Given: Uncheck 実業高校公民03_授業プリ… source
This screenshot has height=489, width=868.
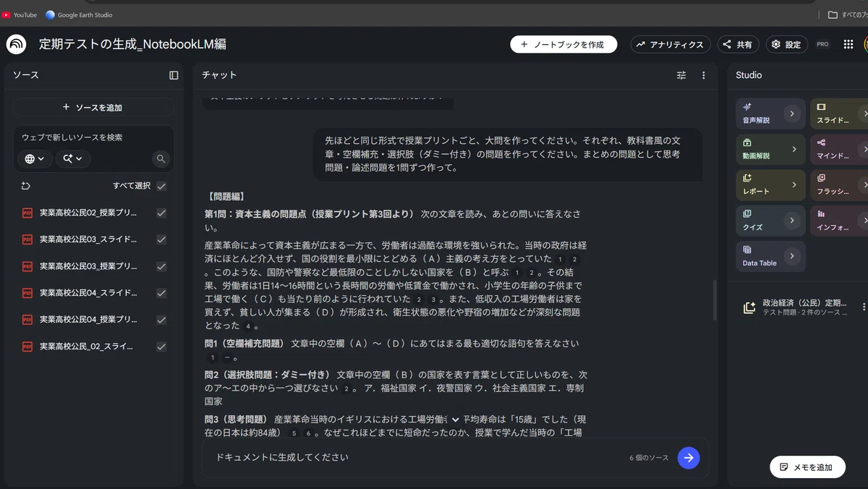Looking at the screenshot, I should point(161,266).
